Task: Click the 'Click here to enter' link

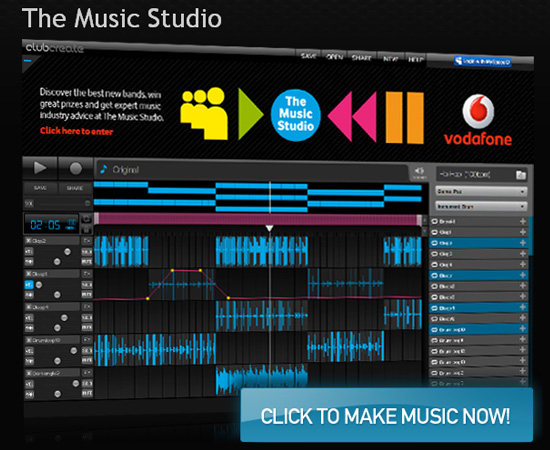Action: coord(76,131)
